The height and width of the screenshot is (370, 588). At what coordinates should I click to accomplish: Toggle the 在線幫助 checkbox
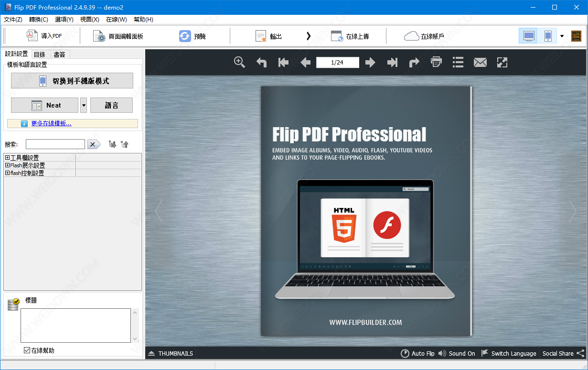pyautogui.click(x=27, y=350)
